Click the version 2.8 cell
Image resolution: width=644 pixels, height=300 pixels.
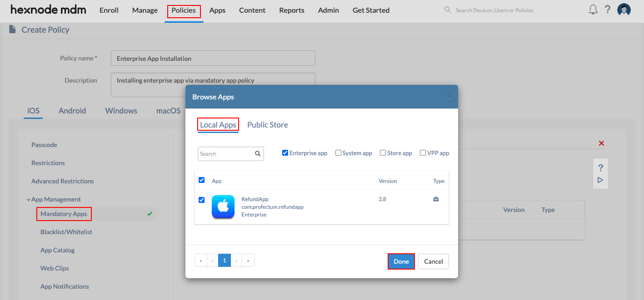[382, 199]
